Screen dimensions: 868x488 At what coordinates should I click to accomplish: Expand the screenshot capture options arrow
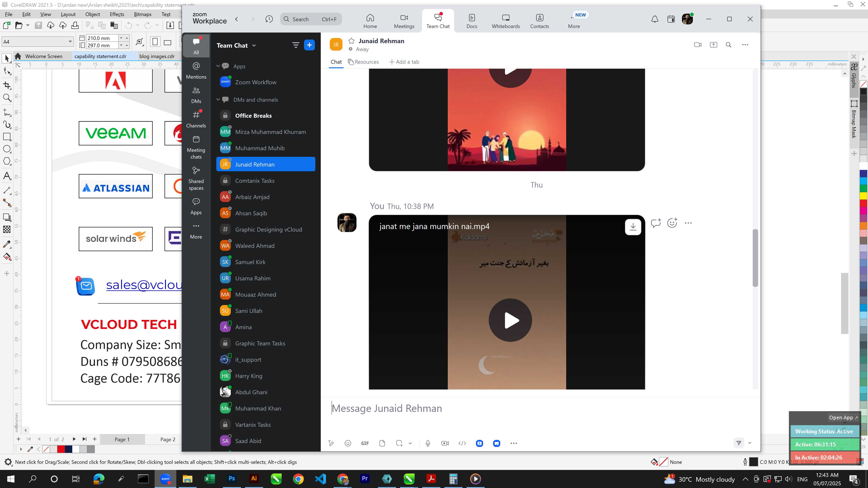pyautogui.click(x=410, y=443)
